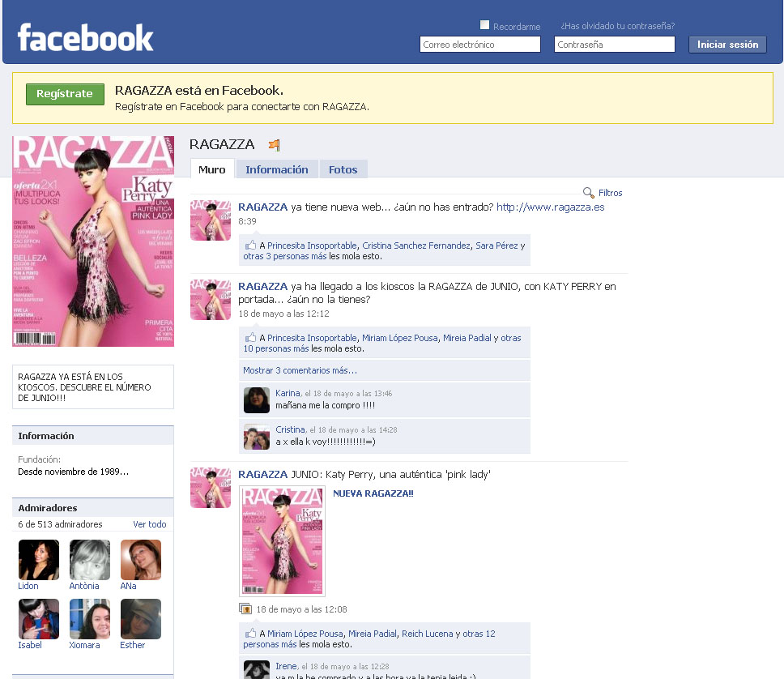Click the Esther name link
Viewport: 784px width, 679px height.
[x=133, y=645]
